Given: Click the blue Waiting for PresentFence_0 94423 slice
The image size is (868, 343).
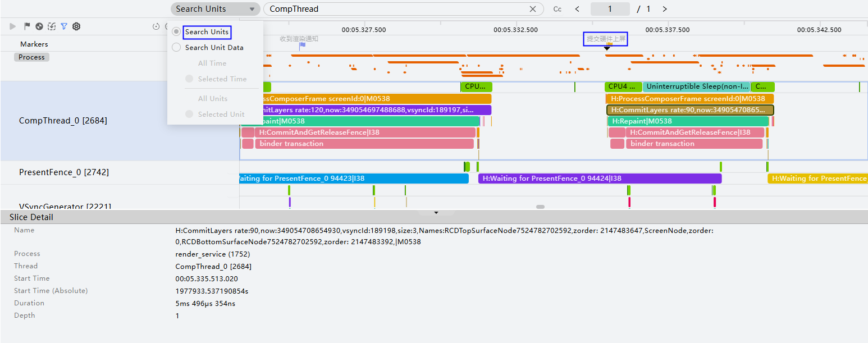Looking at the screenshot, I should (x=354, y=179).
